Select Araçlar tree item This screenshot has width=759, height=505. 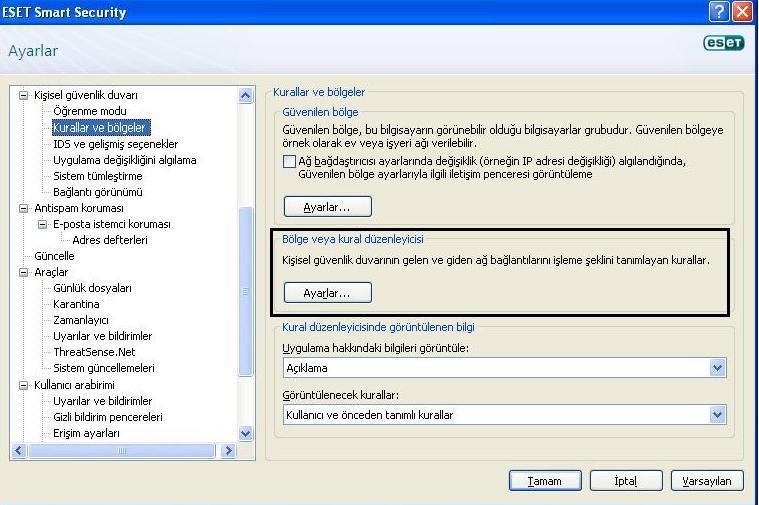pos(51,272)
